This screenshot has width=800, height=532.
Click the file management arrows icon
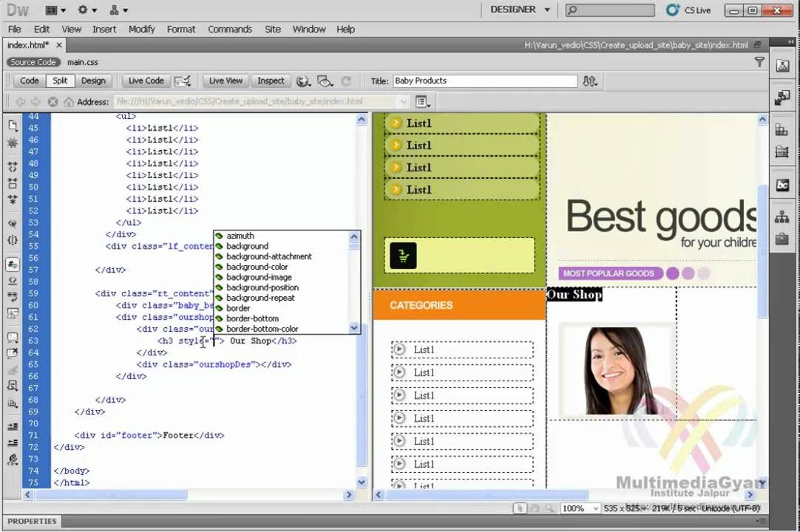tap(590, 81)
